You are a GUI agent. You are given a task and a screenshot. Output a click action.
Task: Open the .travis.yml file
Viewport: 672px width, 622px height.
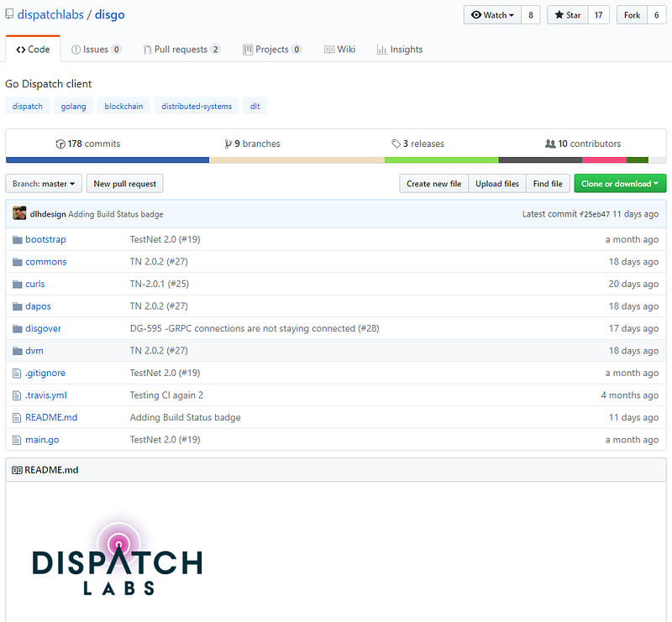46,395
